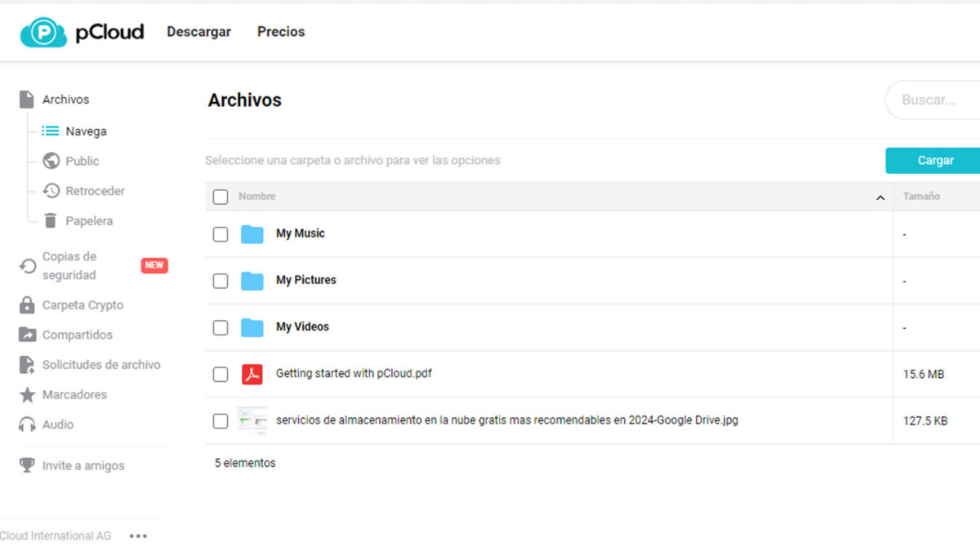Open Invite a amigos link
Viewport: 980px width, 551px height.
(83, 465)
